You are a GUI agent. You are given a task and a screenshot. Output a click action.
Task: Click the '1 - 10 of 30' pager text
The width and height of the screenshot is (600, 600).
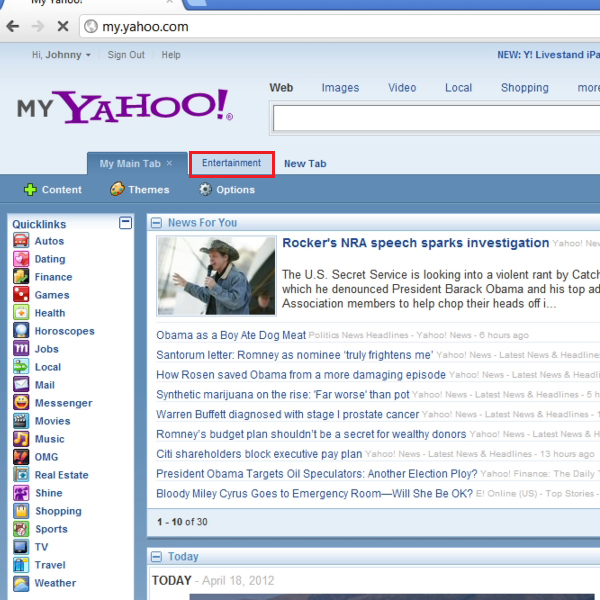point(182,522)
